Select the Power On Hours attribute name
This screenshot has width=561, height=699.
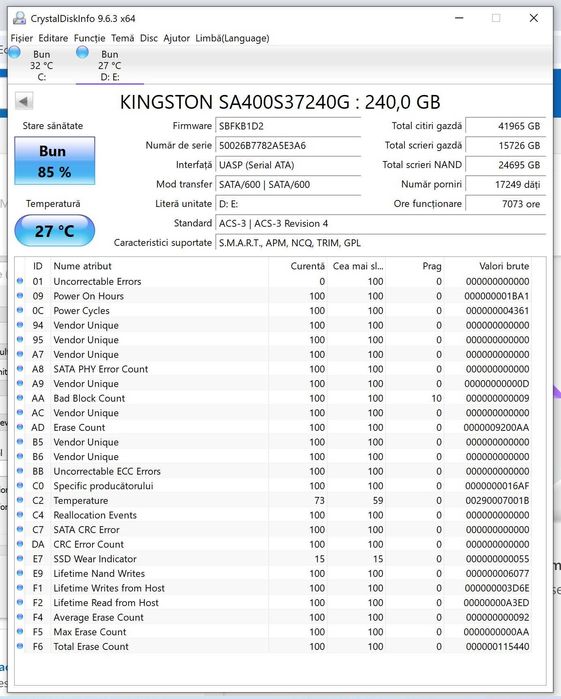click(x=88, y=296)
